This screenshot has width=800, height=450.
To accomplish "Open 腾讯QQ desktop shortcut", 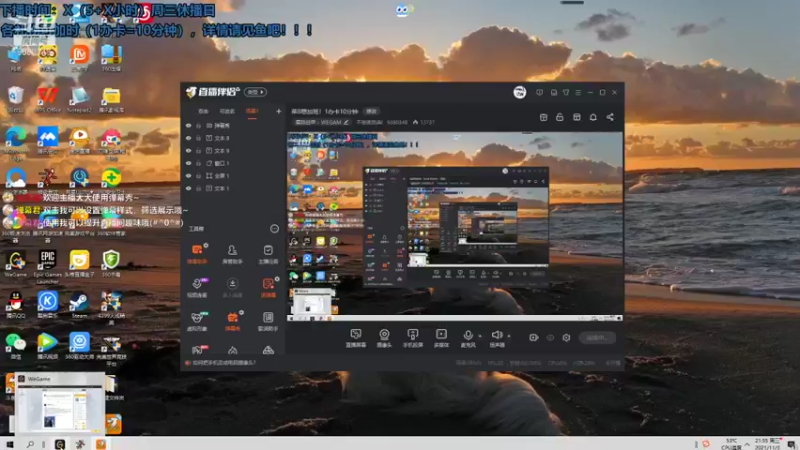I will 16,305.
